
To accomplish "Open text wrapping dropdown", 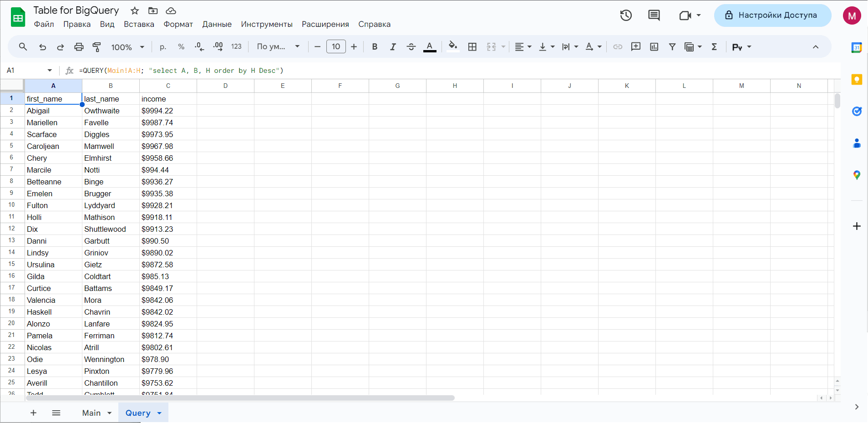I will coord(570,46).
